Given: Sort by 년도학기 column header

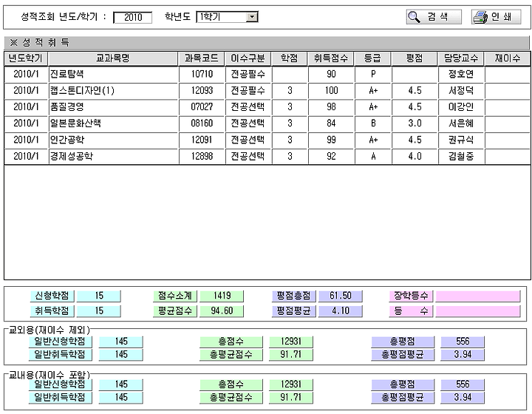Looking at the screenshot, I should (26, 58).
